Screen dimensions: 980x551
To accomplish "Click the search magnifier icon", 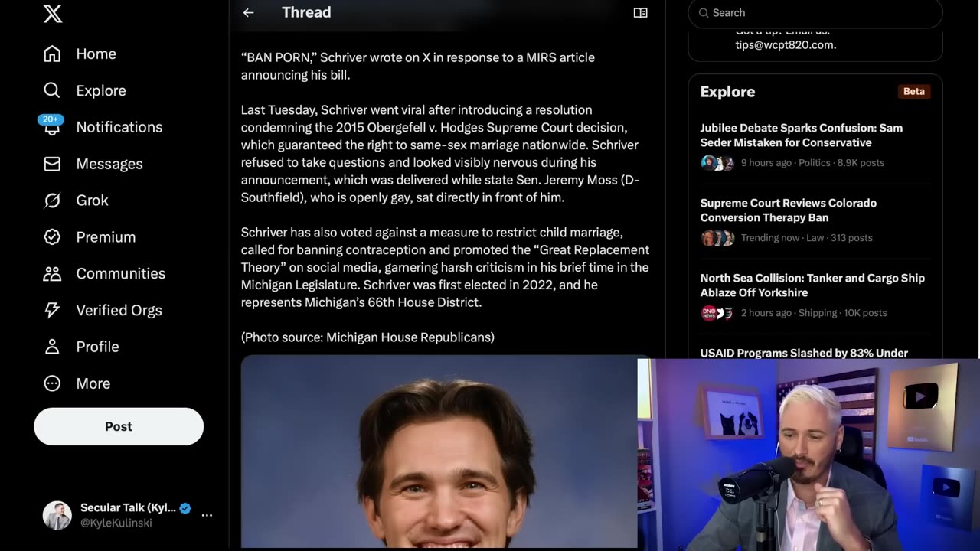I will [703, 13].
